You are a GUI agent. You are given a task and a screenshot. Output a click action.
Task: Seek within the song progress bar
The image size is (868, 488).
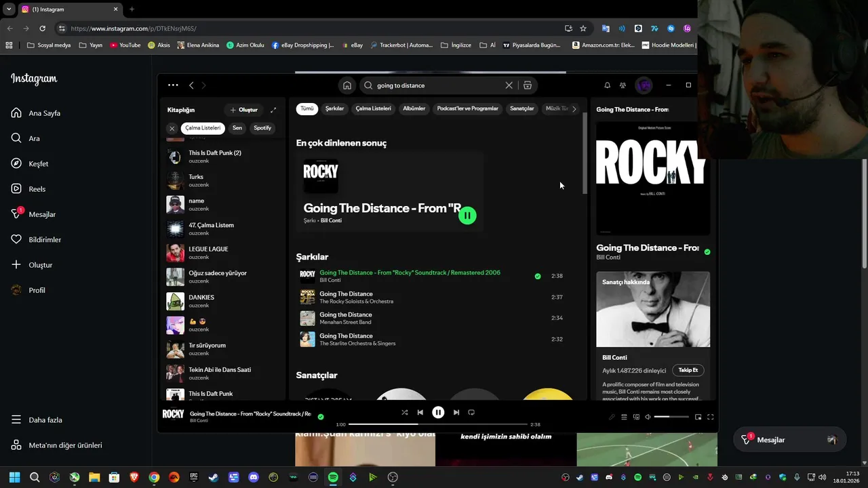tap(438, 424)
